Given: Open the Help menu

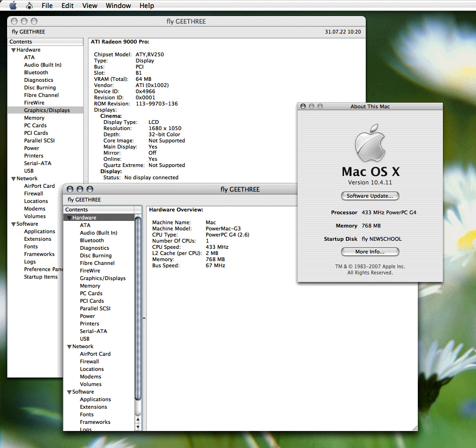Looking at the screenshot, I should pyautogui.click(x=147, y=6).
